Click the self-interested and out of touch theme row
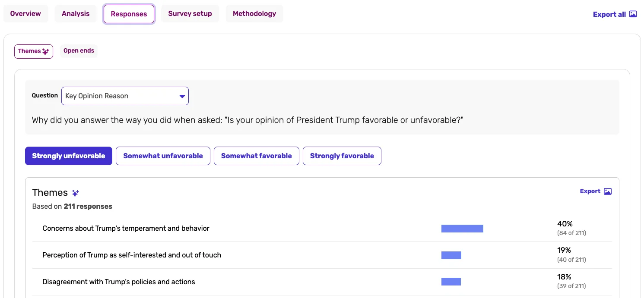Screen dimensions: 644x298 pyautogui.click(x=132, y=255)
